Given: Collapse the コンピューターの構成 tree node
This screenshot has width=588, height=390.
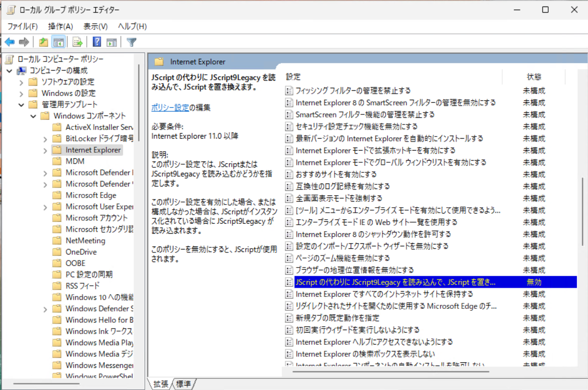Looking at the screenshot, I should pyautogui.click(x=10, y=71).
